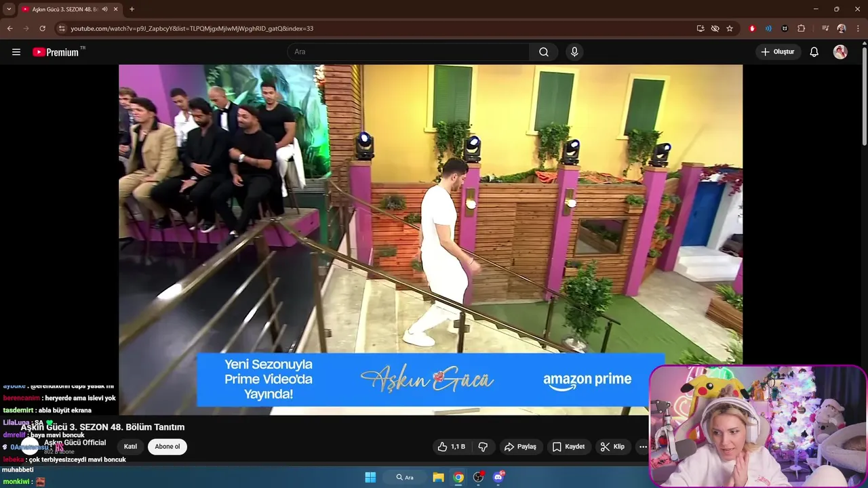Start voice search with the microphone icon
Viewport: 868px width, 488px height.
(574, 52)
